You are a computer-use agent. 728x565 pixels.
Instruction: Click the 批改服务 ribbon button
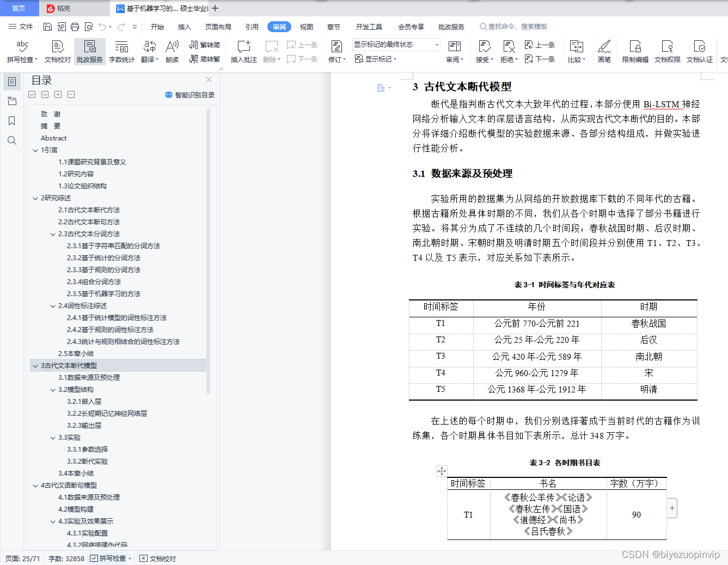[90, 52]
